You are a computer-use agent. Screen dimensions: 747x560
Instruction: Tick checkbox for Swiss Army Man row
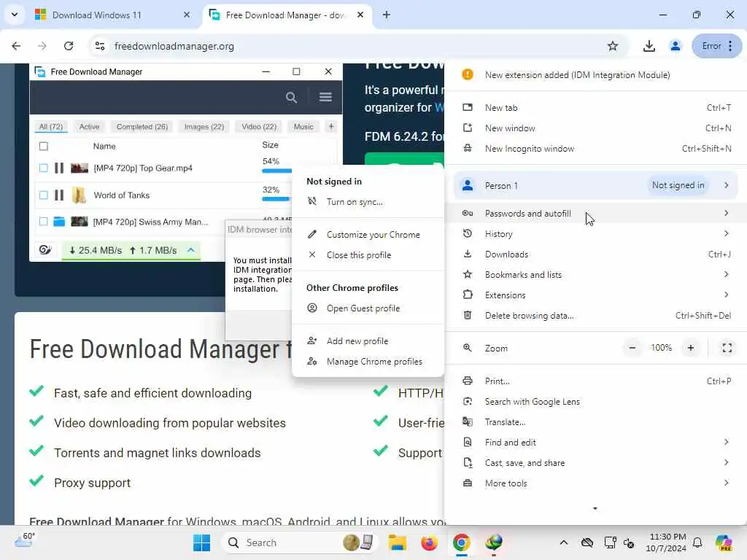tap(43, 222)
